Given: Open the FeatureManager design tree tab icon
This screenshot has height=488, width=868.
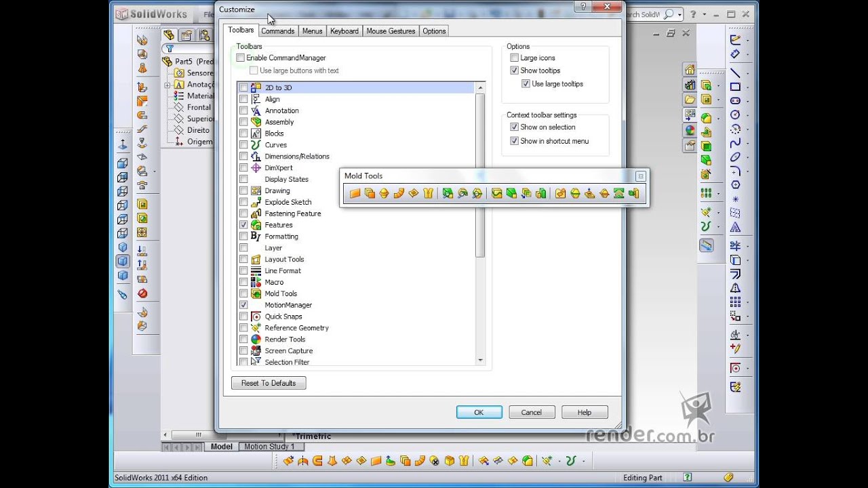Looking at the screenshot, I should point(169,35).
